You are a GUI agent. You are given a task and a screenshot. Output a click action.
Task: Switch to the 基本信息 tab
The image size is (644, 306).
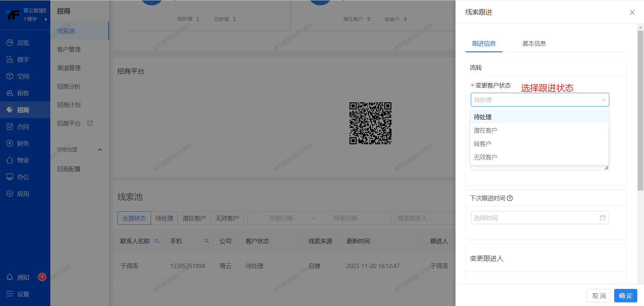click(534, 44)
